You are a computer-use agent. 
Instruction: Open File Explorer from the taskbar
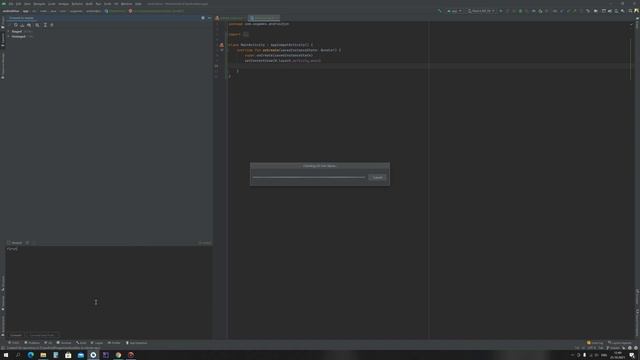43,355
